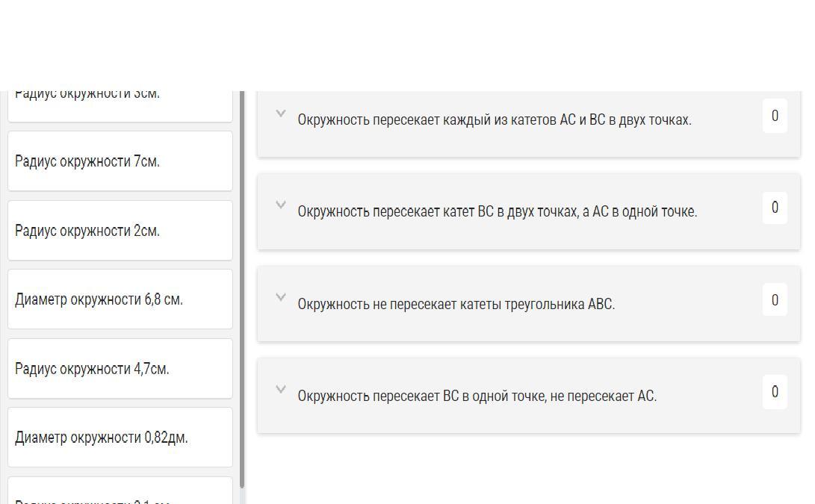Viewport: 815px width, 504px height.
Task: Expand the 'пересекает каждый из катетов' category chevron
Action: (x=281, y=114)
